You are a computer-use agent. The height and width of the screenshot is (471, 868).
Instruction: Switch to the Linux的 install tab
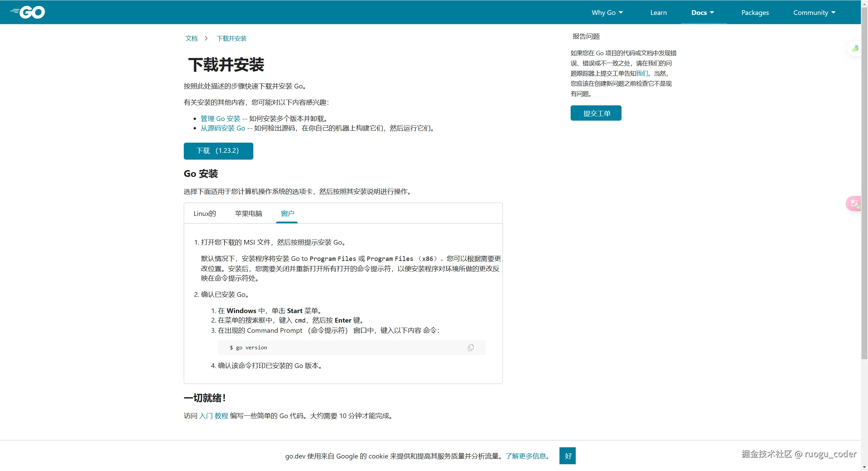coord(204,213)
